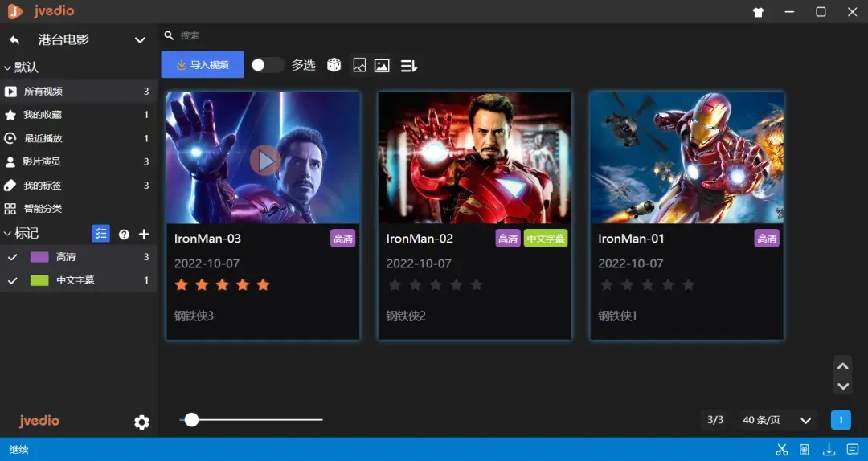Screen dimensions: 868x461
Task: Open 影片演员 in the sidebar
Action: 42,161
